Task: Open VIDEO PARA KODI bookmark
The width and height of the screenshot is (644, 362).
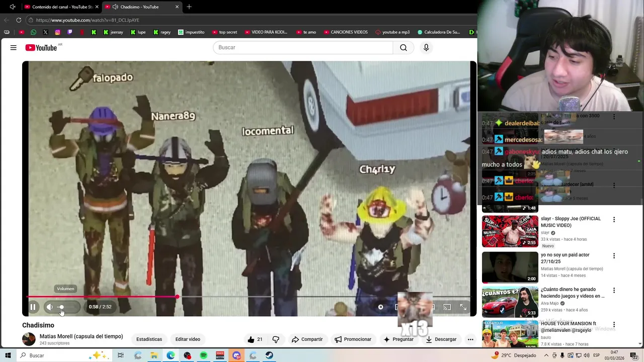Action: coord(266,32)
